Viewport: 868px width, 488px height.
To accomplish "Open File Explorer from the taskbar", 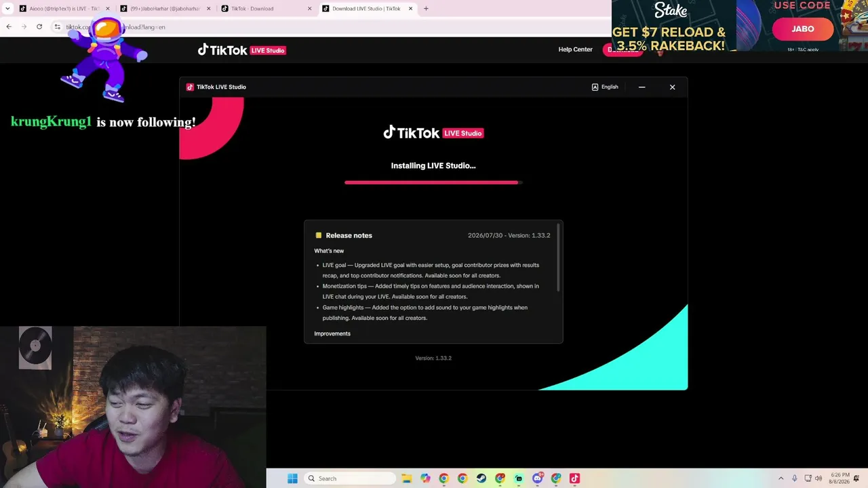I will (407, 479).
